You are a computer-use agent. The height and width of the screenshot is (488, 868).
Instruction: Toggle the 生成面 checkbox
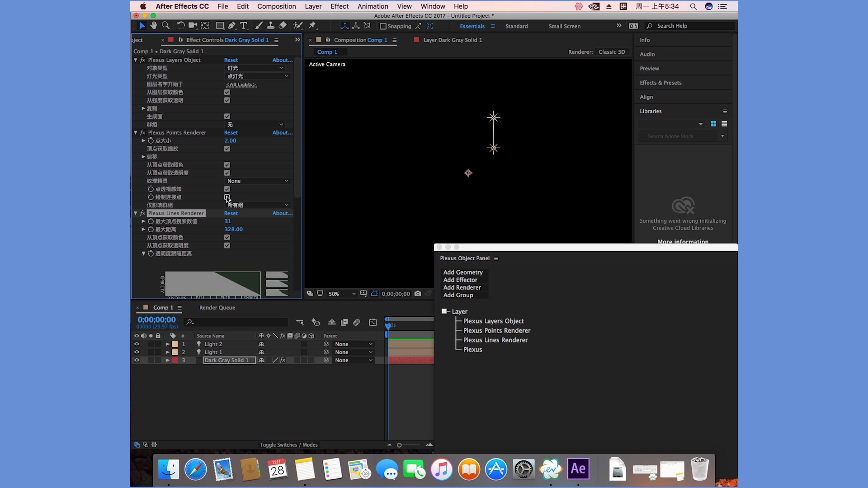227,117
